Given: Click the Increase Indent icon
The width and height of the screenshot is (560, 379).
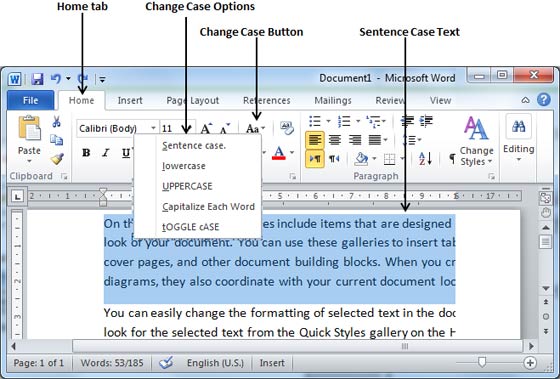Looking at the screenshot, I should [x=426, y=121].
